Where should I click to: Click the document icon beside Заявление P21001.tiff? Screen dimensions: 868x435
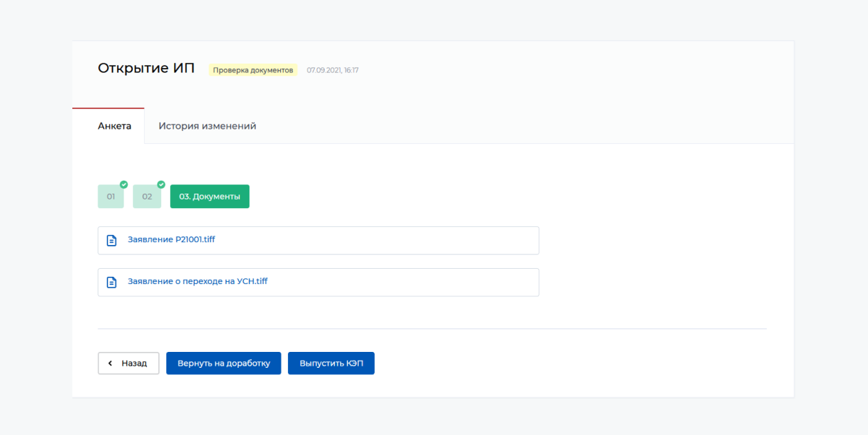click(111, 241)
